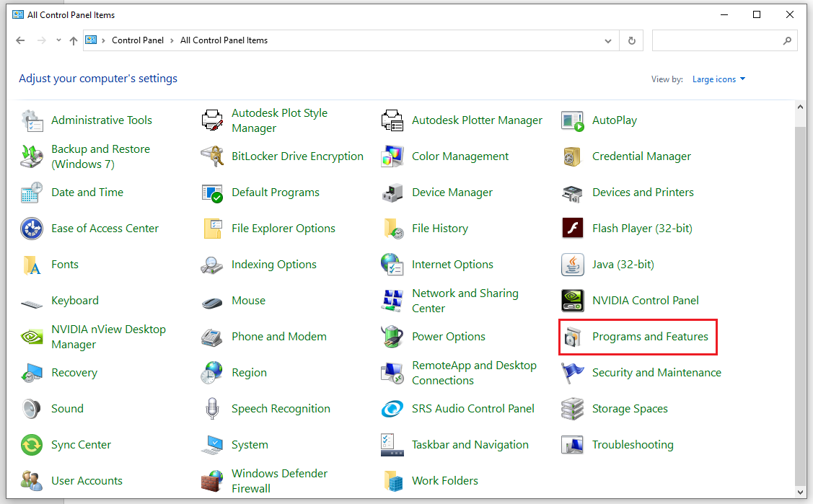Open Device Manager

point(452,193)
